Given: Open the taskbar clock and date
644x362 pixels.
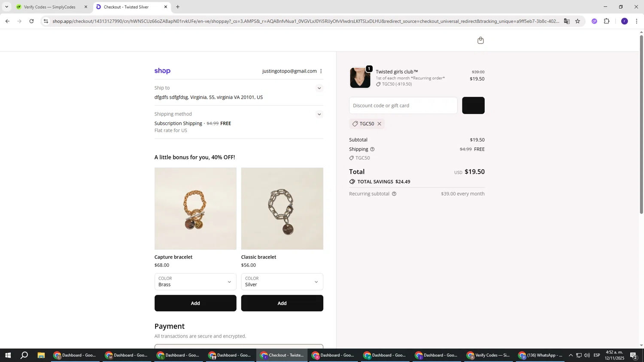Looking at the screenshot, I should 615,355.
